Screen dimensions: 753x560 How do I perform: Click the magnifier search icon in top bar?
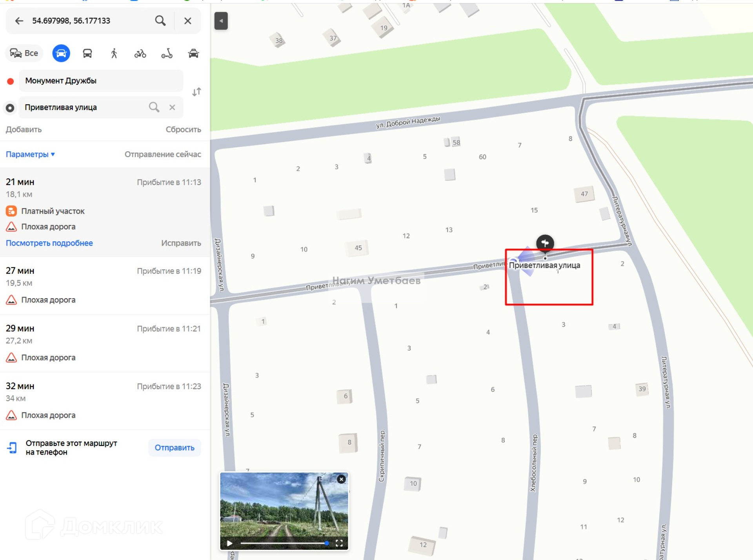point(160,21)
